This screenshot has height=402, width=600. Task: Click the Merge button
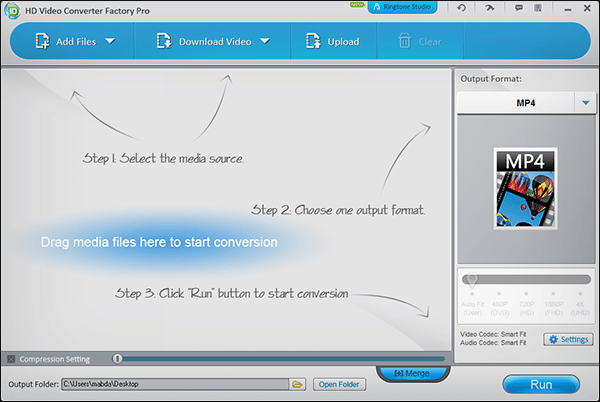click(413, 374)
